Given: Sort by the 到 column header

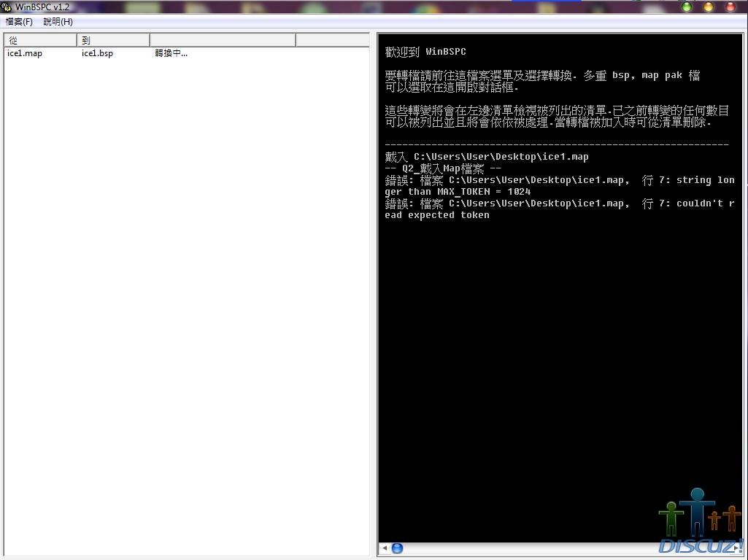Looking at the screenshot, I should (113, 40).
